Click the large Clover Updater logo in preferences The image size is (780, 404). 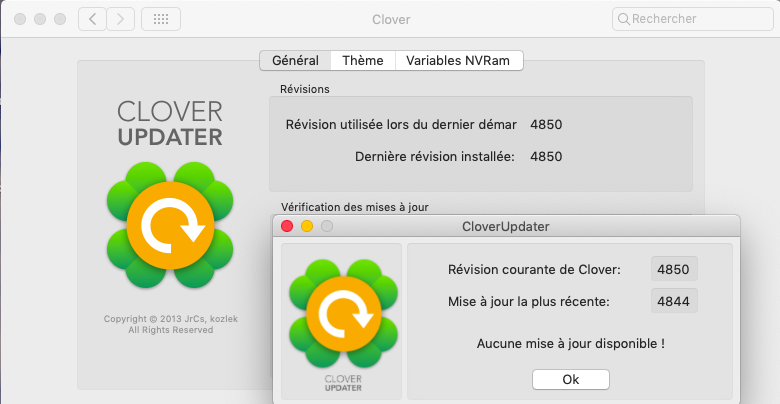point(170,225)
